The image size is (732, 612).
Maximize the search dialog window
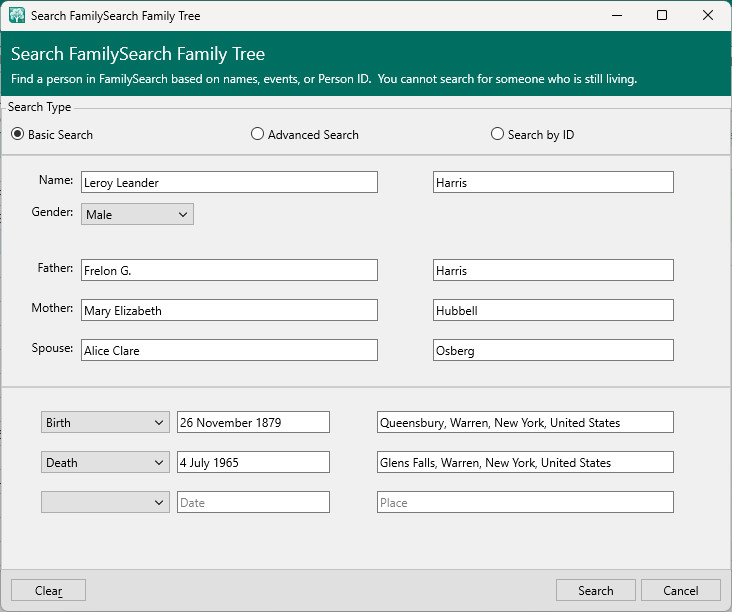click(662, 16)
